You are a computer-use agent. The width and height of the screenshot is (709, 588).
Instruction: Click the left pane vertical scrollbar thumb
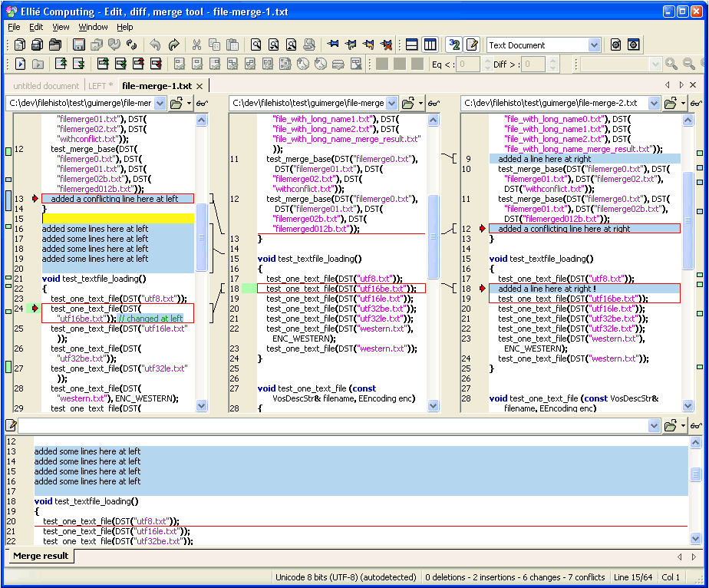[201, 238]
